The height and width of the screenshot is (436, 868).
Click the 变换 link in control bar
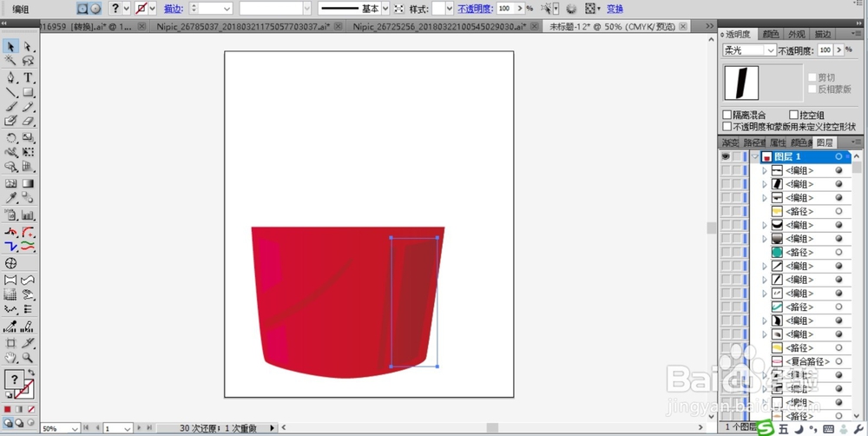(615, 9)
